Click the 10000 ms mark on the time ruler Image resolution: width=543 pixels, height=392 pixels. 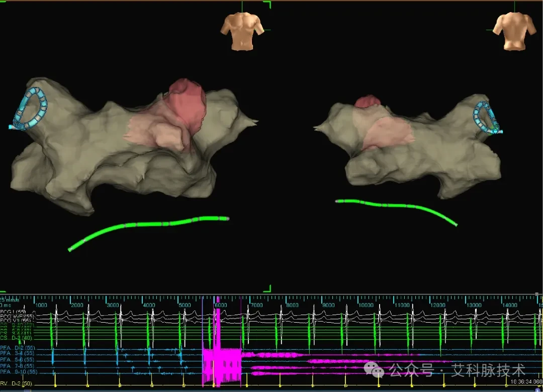366,305
